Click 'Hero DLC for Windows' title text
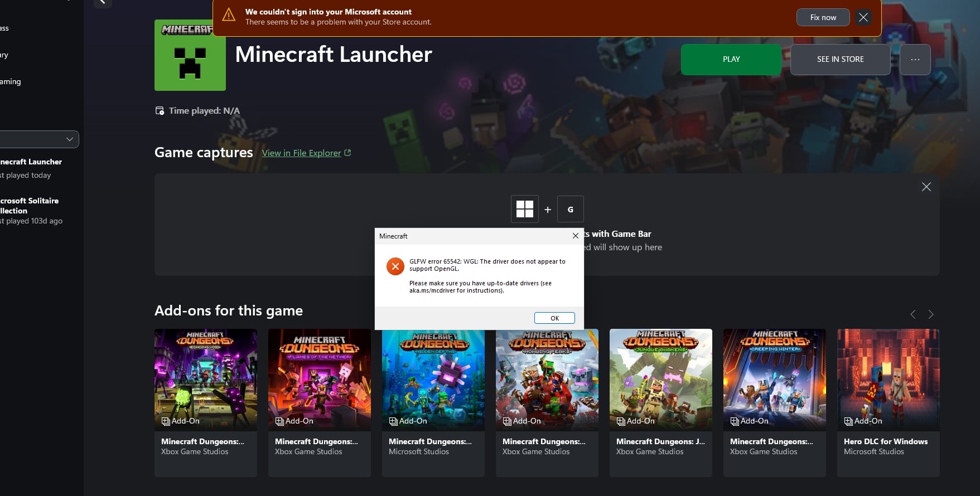The image size is (980, 496). [x=886, y=441]
